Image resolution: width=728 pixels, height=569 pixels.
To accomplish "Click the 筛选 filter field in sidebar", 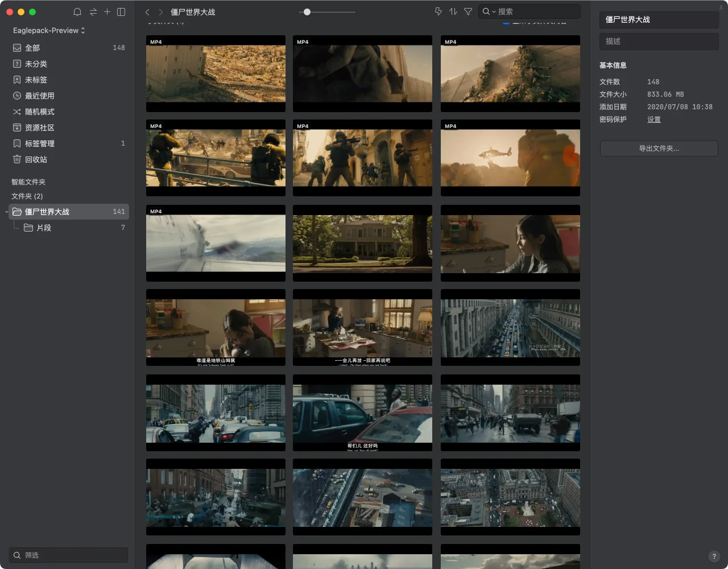I will [x=68, y=555].
